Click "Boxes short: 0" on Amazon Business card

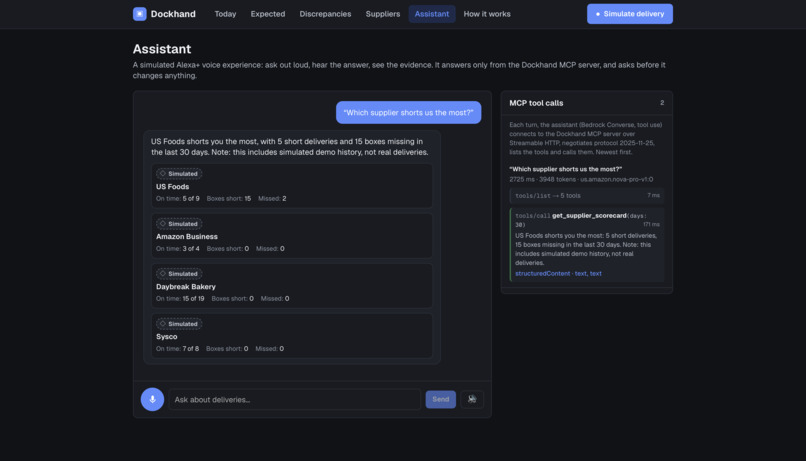pos(228,249)
